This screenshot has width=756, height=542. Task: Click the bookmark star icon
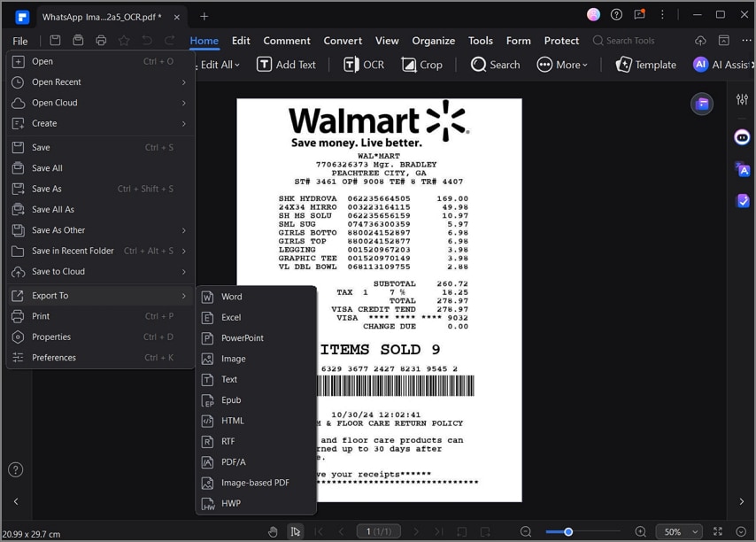point(124,41)
